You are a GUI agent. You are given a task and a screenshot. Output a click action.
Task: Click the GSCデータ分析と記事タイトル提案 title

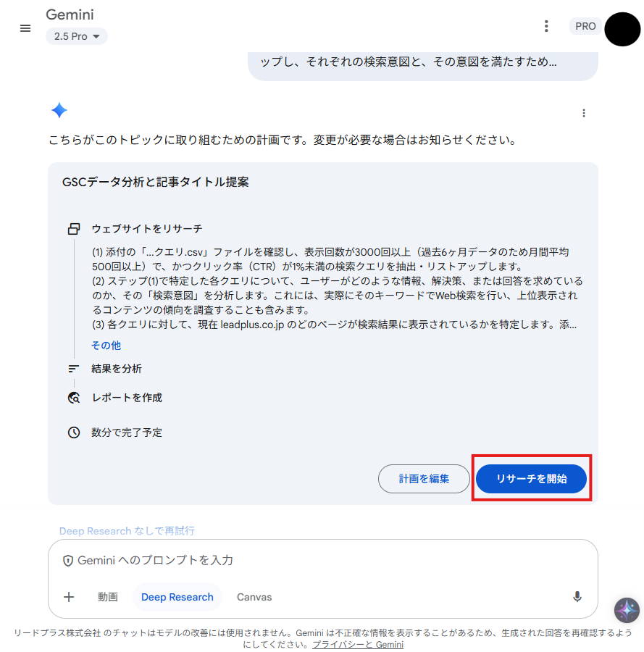coord(156,182)
